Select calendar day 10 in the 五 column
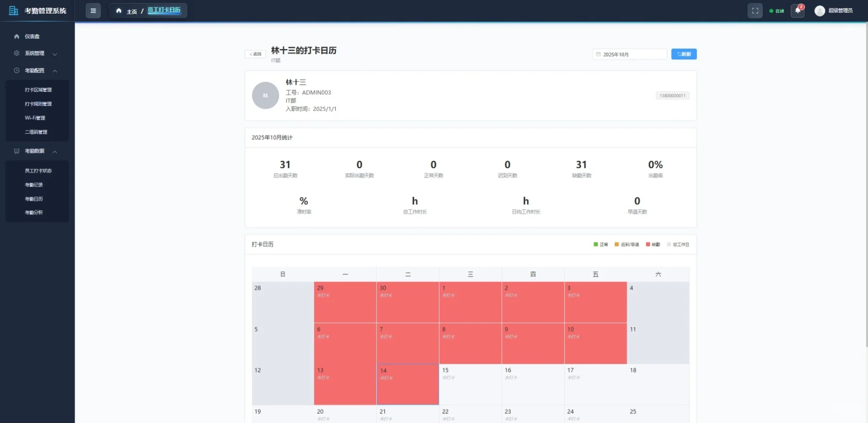 click(x=596, y=343)
